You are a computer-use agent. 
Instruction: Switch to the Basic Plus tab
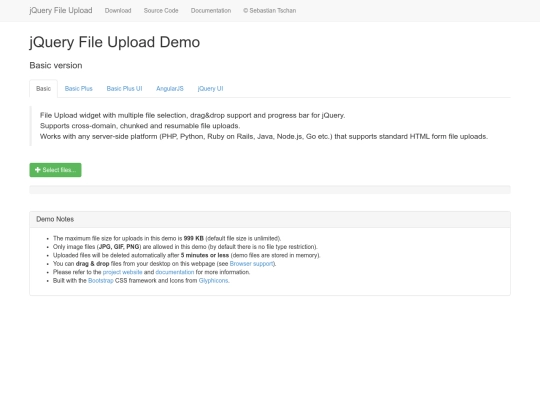coord(79,89)
